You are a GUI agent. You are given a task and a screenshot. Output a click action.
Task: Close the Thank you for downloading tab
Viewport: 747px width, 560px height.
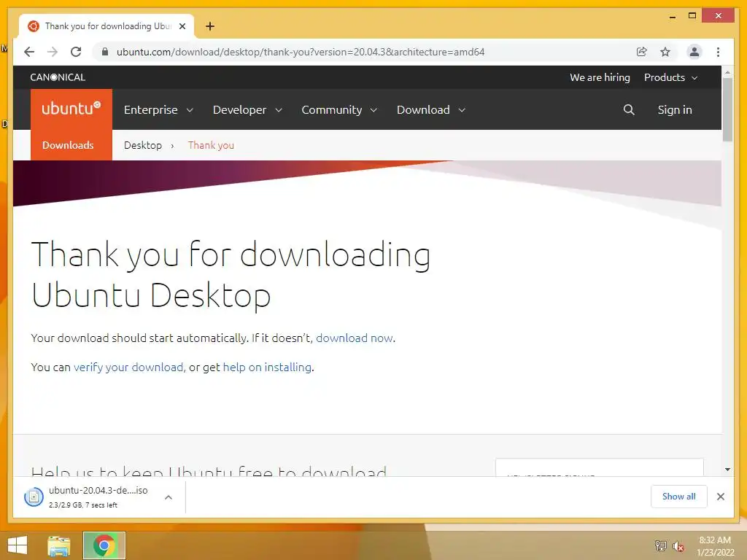182,26
